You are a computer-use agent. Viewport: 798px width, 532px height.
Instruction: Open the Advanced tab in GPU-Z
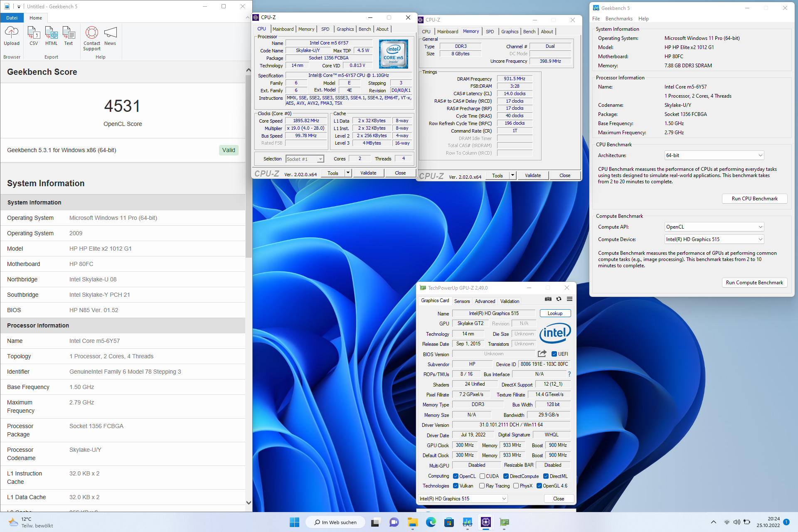(485, 301)
